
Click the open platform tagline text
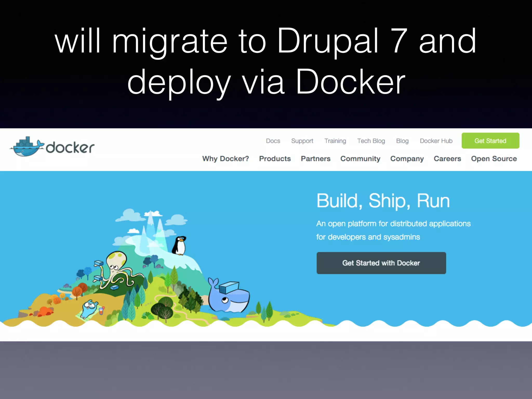pyautogui.click(x=393, y=230)
